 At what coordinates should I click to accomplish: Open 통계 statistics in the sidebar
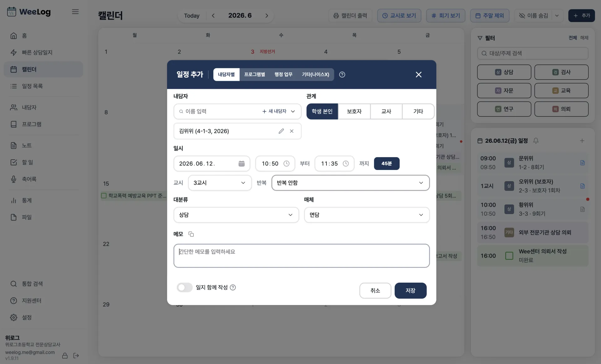[43, 200]
